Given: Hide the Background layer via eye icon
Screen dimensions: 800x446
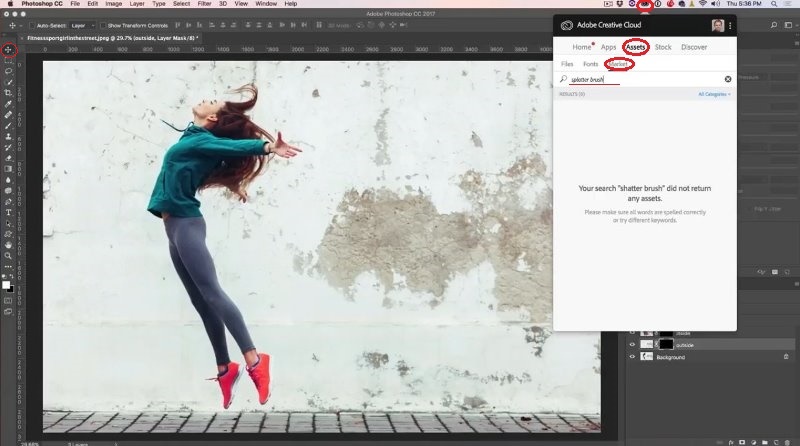Looking at the screenshot, I should 632,356.
